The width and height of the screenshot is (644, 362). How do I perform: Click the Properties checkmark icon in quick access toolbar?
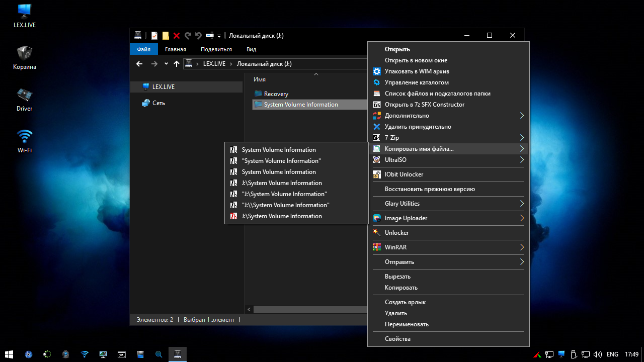[x=154, y=36]
